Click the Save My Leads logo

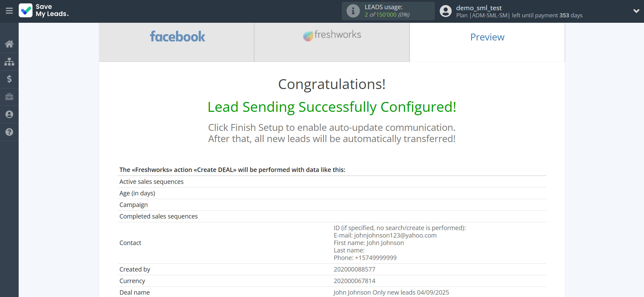tap(44, 11)
